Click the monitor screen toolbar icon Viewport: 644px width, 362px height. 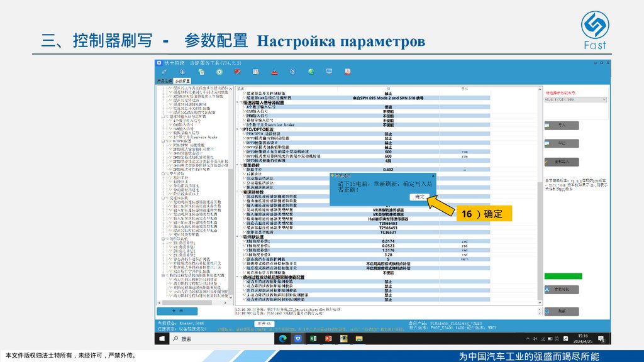[x=329, y=72]
